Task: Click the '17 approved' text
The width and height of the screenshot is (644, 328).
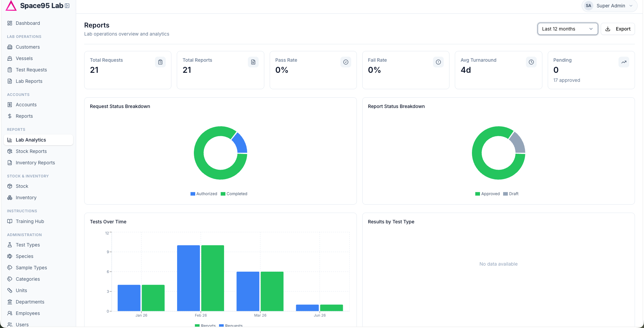Action: 567,80
